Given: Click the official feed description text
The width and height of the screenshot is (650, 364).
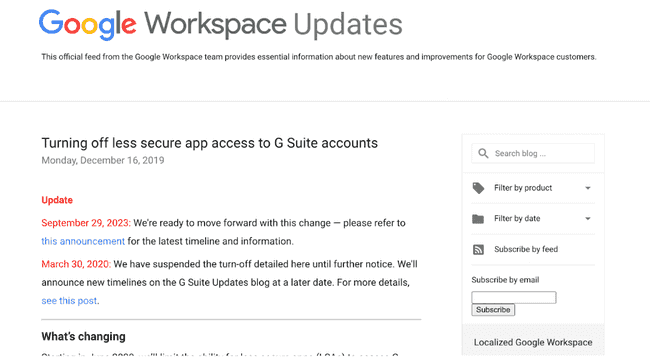Looking at the screenshot, I should click(318, 57).
